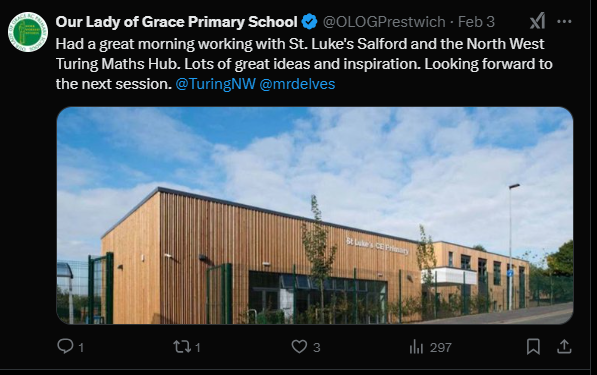View post analytics via the bar chart icon
Viewport: 597px width, 375px height.
[416, 347]
